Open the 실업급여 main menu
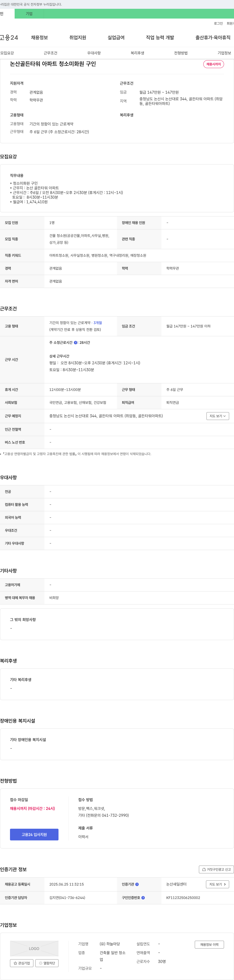 [x=116, y=38]
